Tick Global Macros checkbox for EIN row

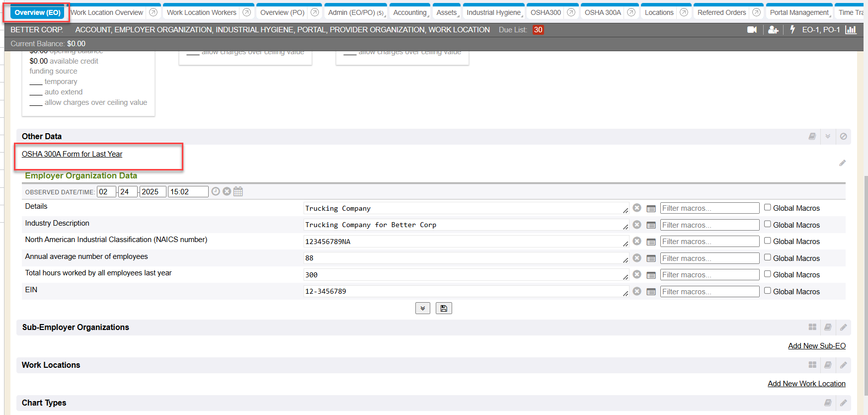pyautogui.click(x=768, y=291)
